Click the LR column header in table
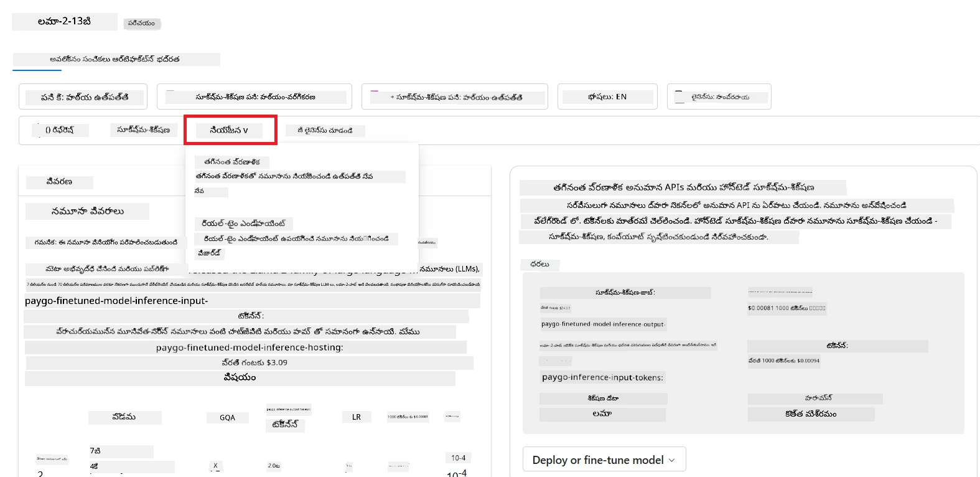Viewport: 980px width, 477px height. coord(357,417)
